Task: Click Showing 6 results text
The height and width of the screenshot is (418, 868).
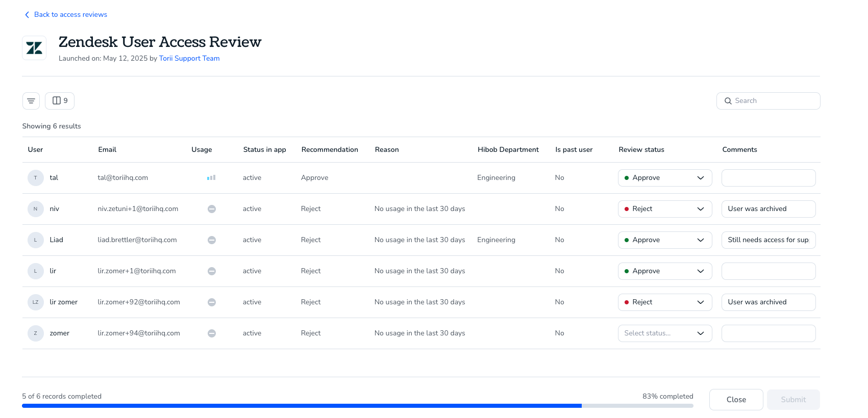Action: (x=52, y=126)
